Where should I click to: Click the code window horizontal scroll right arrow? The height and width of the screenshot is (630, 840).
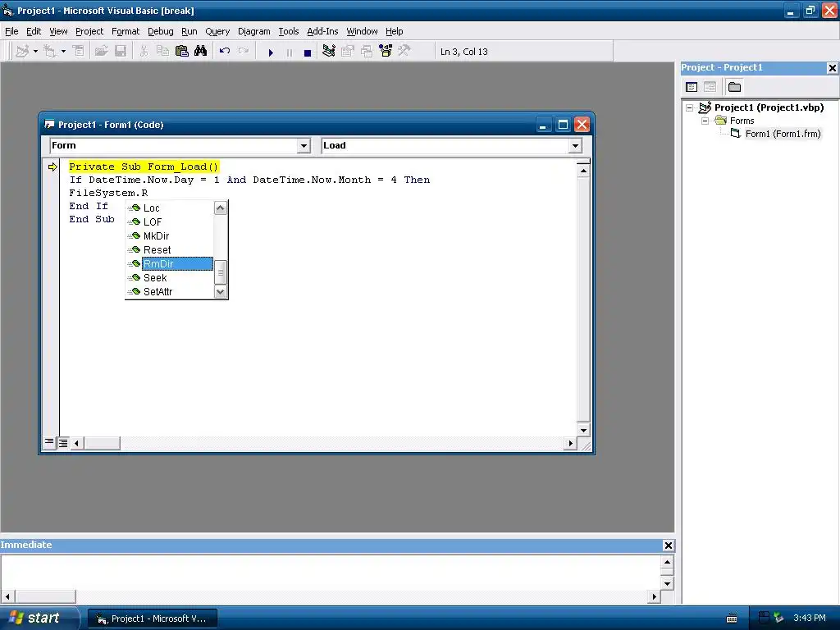(571, 443)
